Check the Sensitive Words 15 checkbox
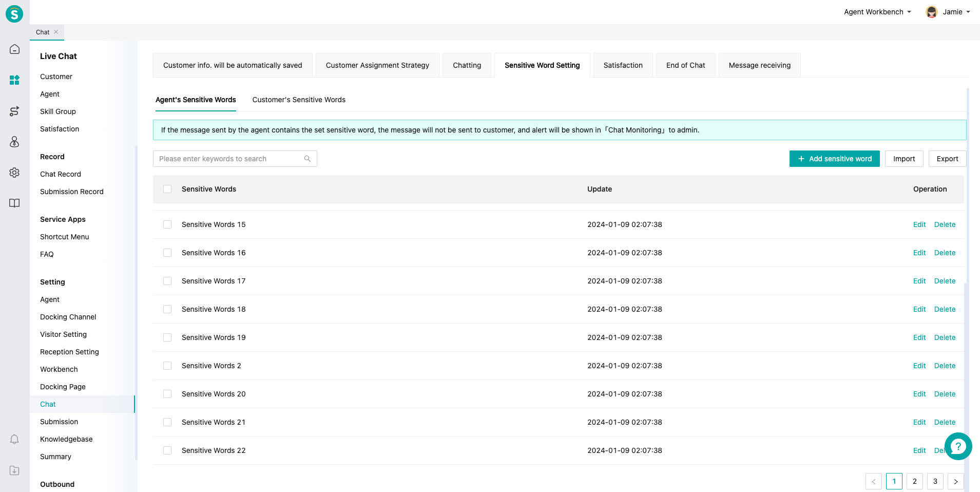The height and width of the screenshot is (492, 980). (x=167, y=224)
